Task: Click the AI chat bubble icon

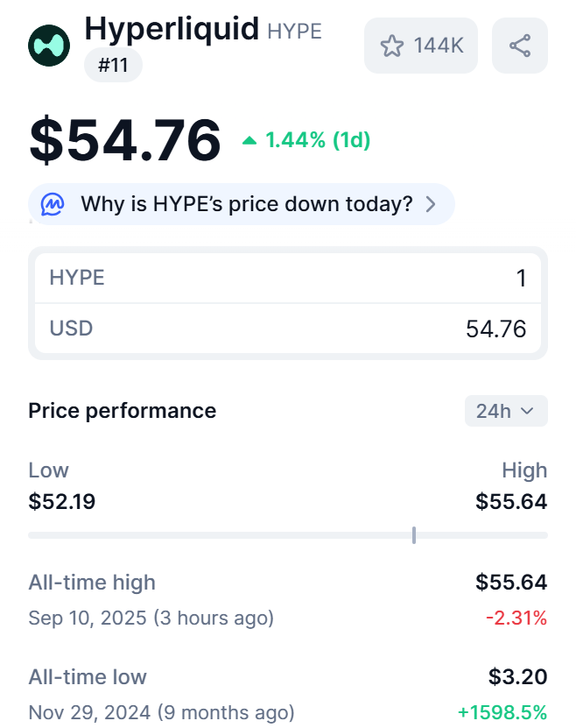Action: [x=53, y=205]
